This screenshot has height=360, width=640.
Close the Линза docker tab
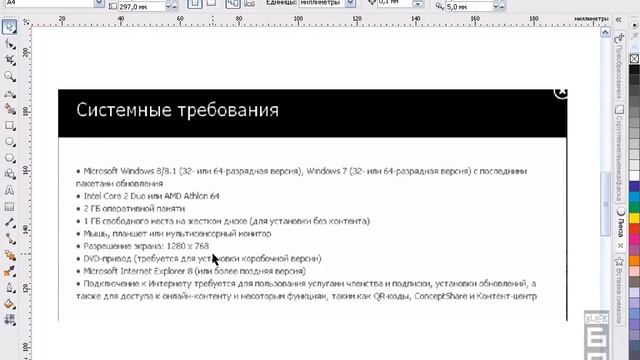620,245
